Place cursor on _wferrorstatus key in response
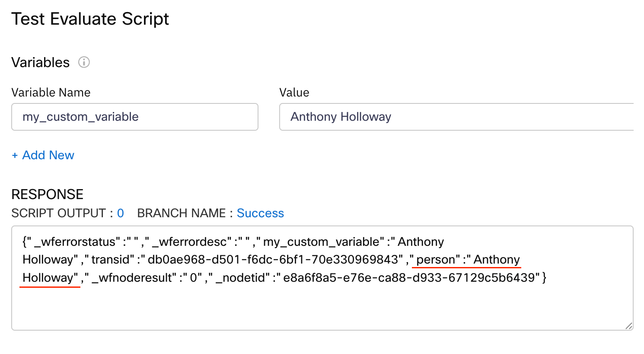 click(x=78, y=242)
